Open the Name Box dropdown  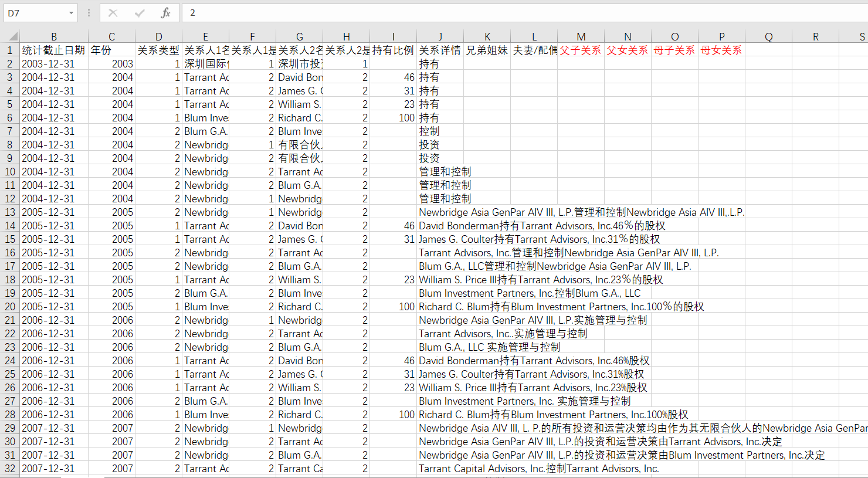point(71,13)
